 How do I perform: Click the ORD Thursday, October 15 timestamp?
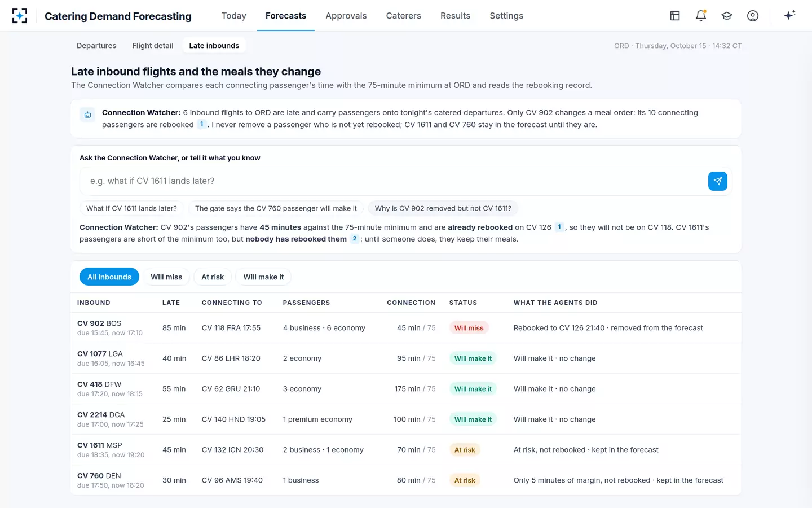pos(678,46)
